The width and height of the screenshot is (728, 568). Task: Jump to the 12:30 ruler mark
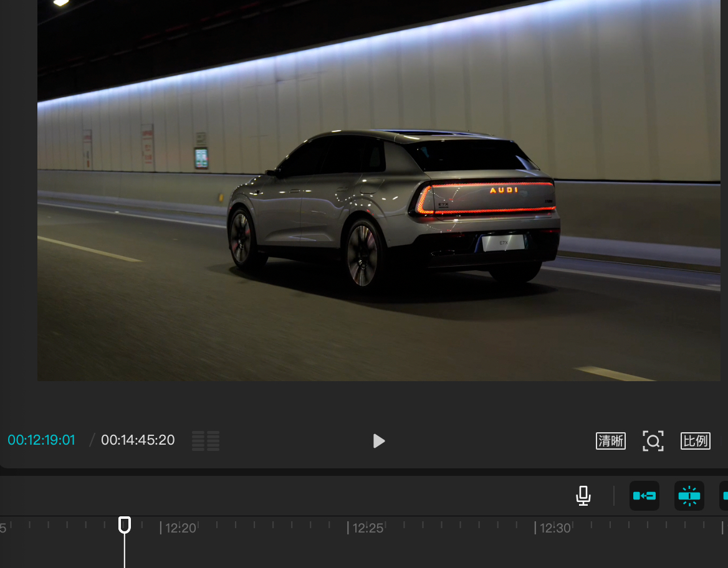click(555, 528)
